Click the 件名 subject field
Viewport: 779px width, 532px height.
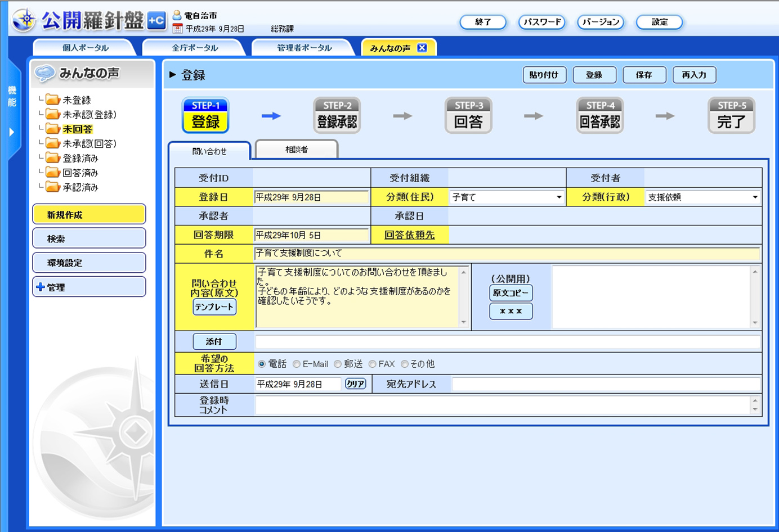(507, 254)
